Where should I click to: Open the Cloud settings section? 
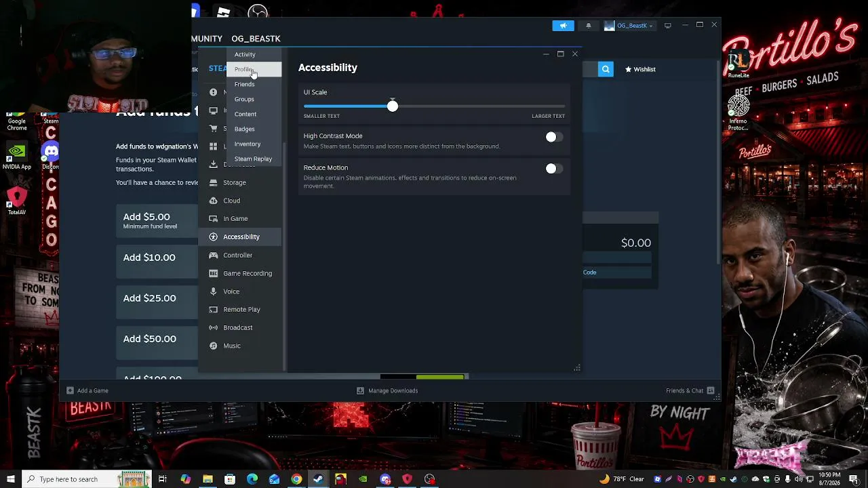(241, 201)
